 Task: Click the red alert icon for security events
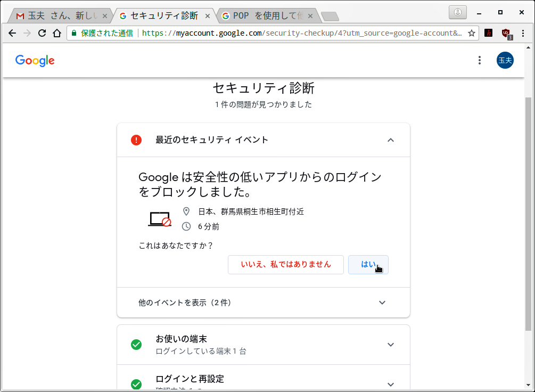point(136,140)
